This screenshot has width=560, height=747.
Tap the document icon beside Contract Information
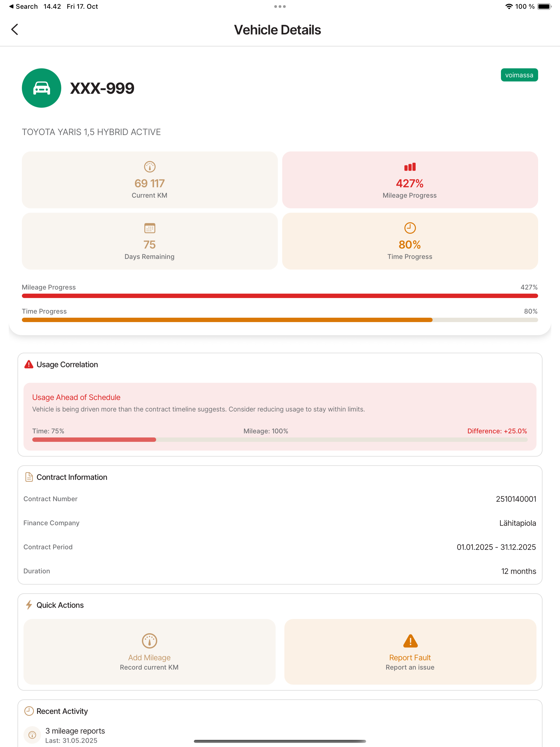tap(29, 477)
